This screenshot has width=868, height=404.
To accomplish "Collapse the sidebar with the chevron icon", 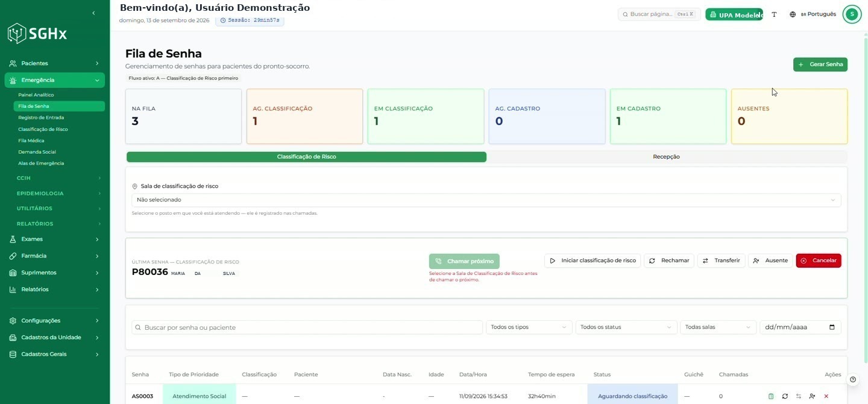I will (x=93, y=13).
